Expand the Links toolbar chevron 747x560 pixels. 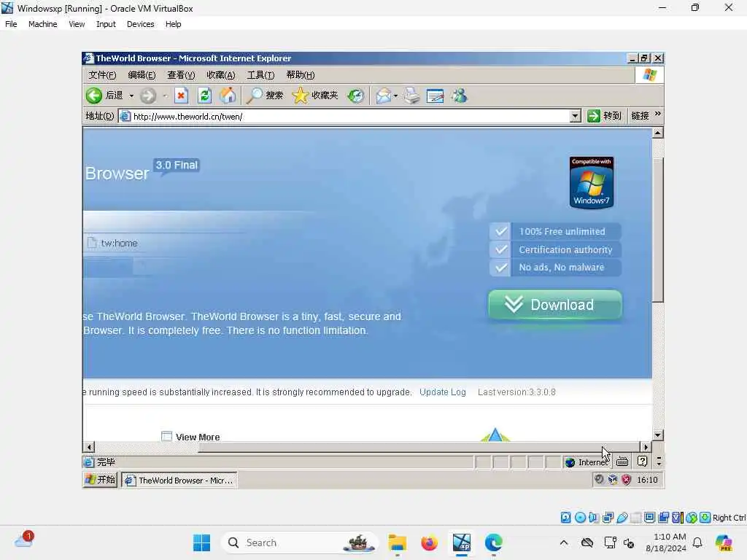click(658, 114)
